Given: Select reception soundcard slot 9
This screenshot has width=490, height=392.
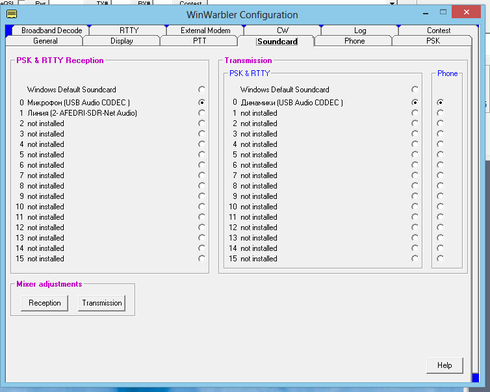Looking at the screenshot, I should tap(201, 196).
